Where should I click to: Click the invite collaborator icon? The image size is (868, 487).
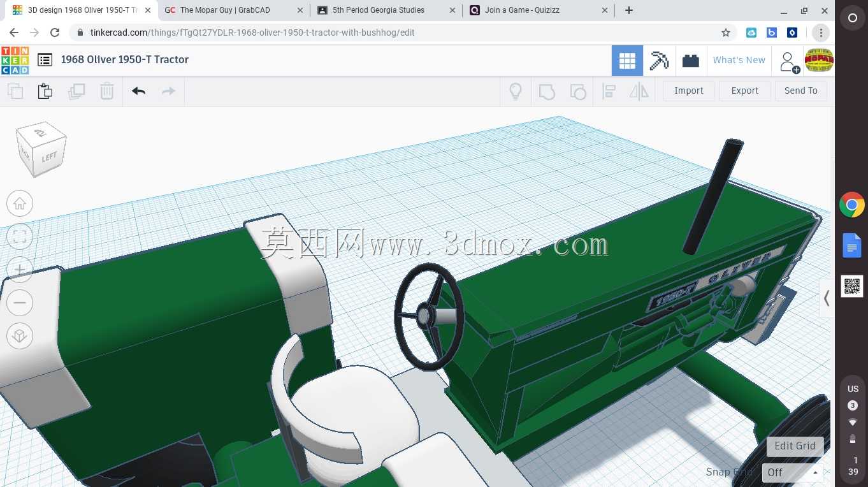[789, 62]
